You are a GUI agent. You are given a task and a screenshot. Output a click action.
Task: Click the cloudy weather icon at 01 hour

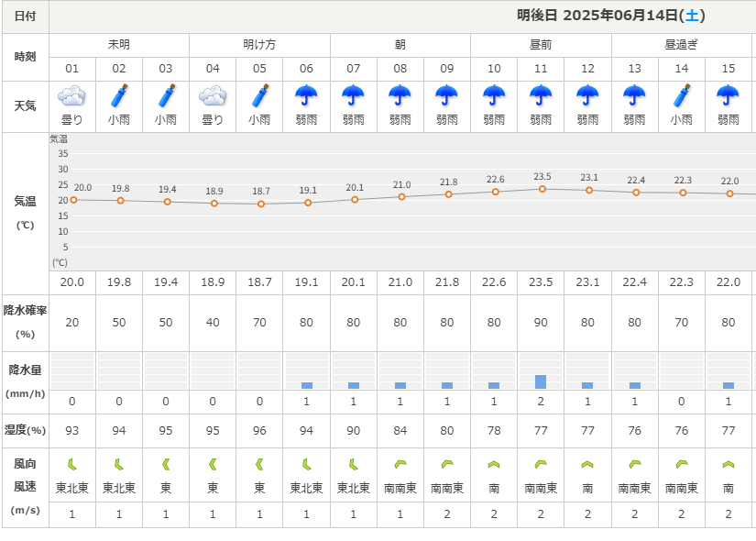click(x=72, y=95)
